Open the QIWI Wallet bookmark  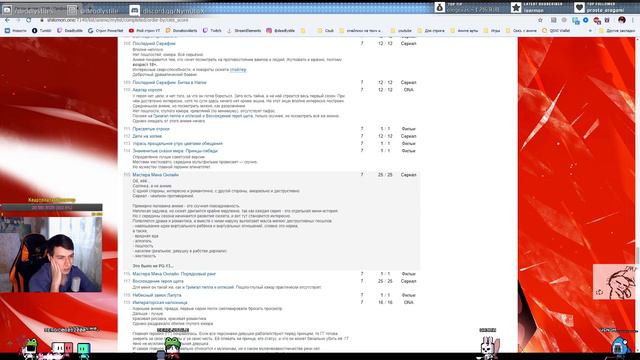tap(556, 31)
